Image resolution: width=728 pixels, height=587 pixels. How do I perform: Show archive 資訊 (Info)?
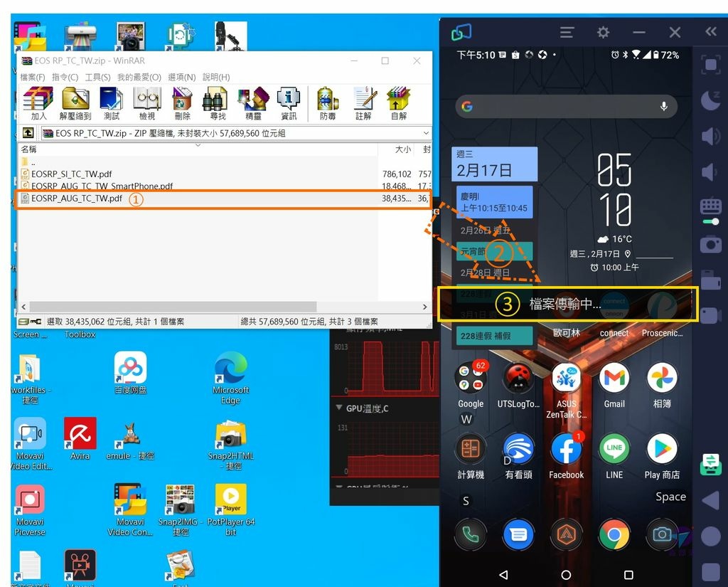pos(289,103)
